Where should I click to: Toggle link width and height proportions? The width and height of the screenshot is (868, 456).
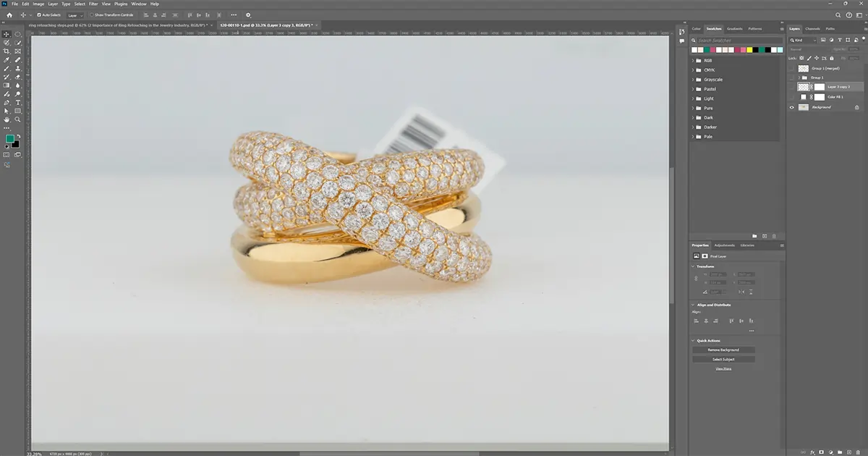(x=696, y=278)
